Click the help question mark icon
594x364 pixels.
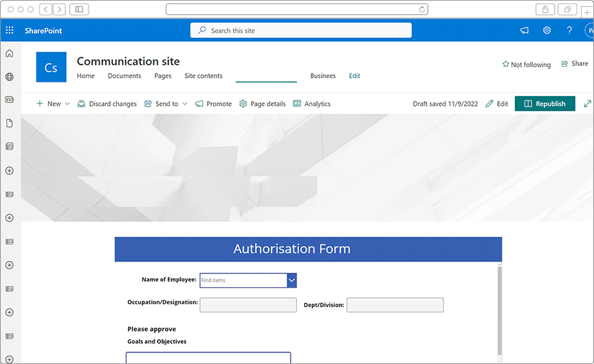tap(569, 30)
